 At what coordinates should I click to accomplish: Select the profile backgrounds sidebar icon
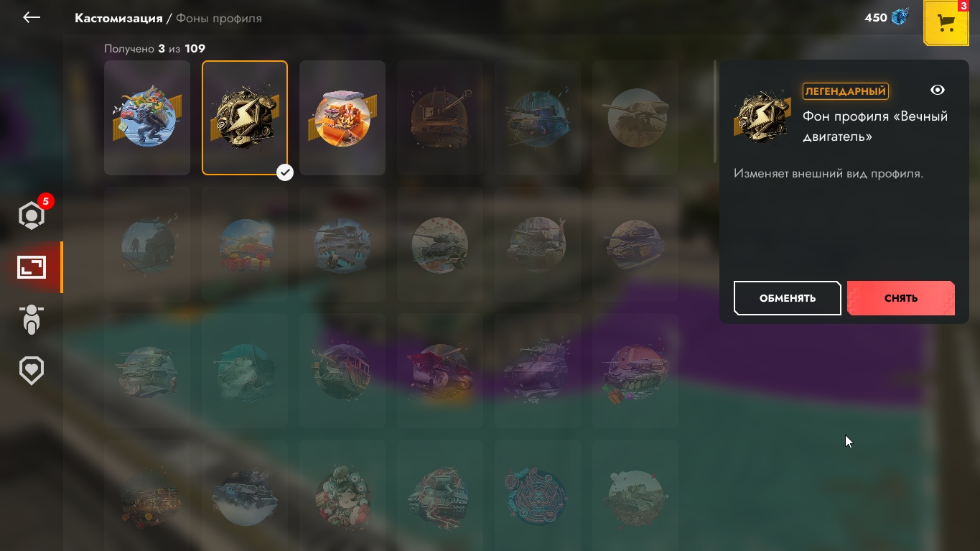(x=32, y=267)
